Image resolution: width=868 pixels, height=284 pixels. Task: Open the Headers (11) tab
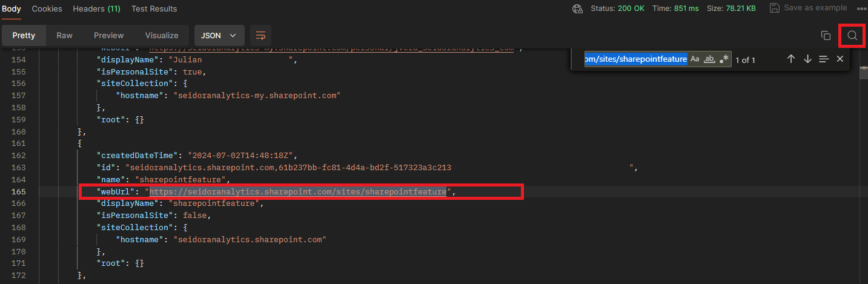[96, 8]
